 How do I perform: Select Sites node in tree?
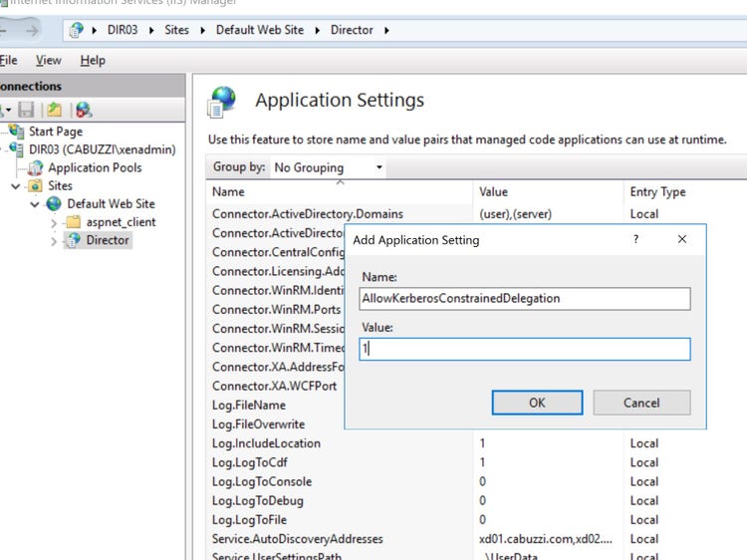[x=60, y=186]
